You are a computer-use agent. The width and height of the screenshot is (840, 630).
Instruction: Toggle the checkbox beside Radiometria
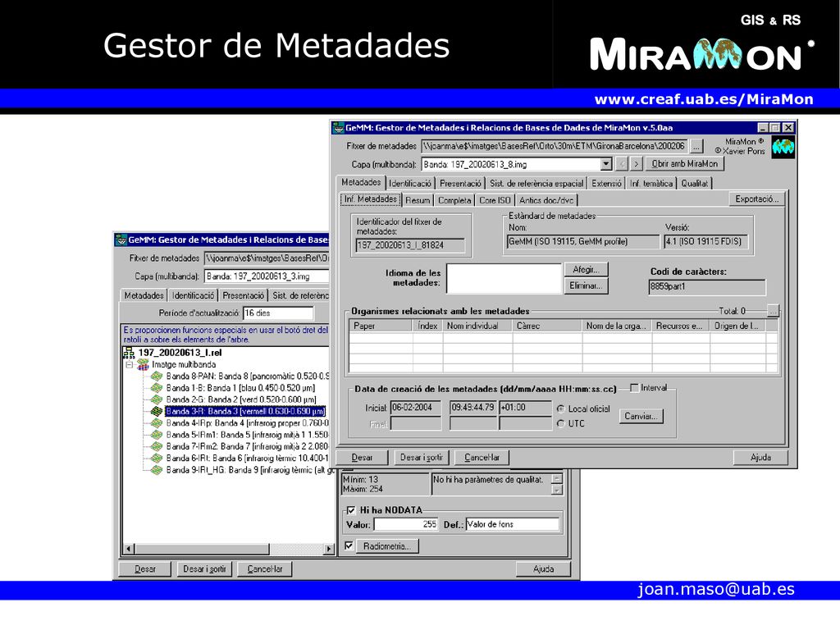tap(349, 546)
